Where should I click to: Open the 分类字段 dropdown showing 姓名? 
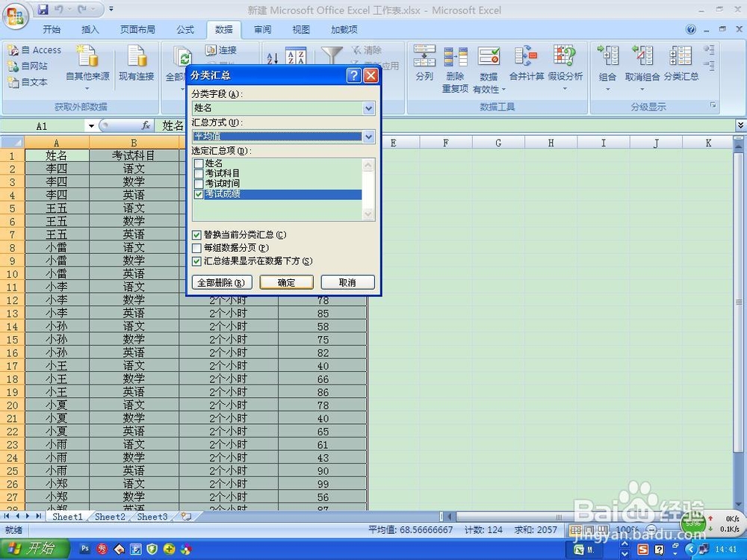click(x=368, y=108)
